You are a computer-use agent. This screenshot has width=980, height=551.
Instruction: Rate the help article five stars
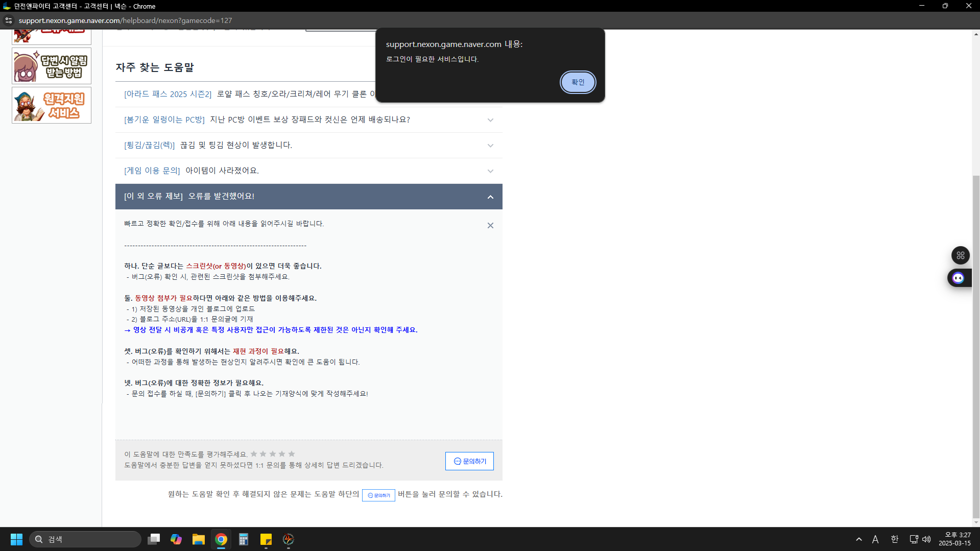(x=292, y=454)
